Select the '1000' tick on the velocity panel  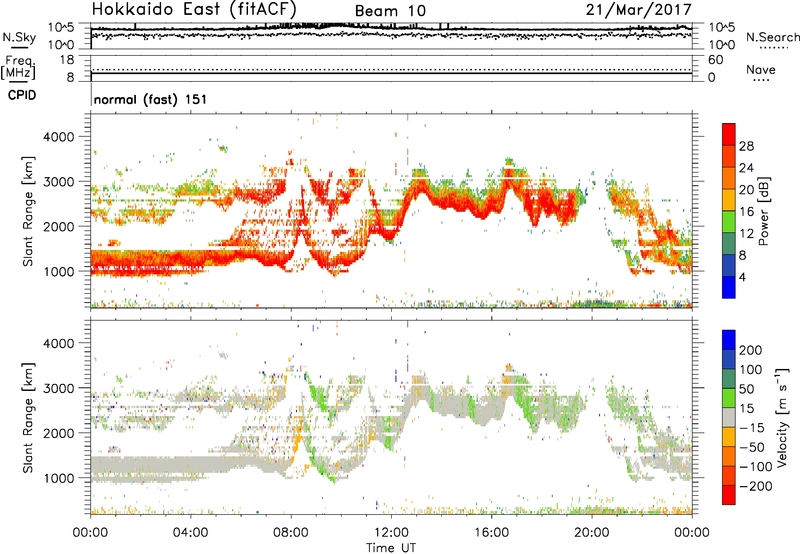(58, 478)
